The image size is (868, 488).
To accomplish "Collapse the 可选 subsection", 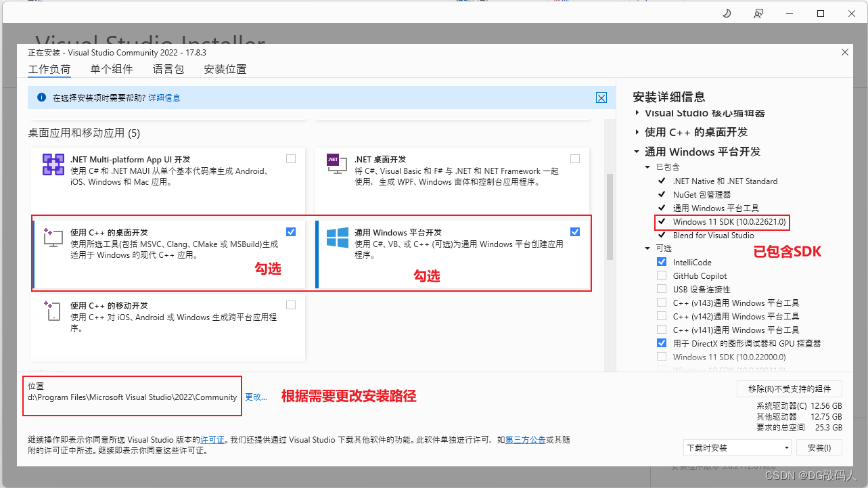I will (647, 248).
